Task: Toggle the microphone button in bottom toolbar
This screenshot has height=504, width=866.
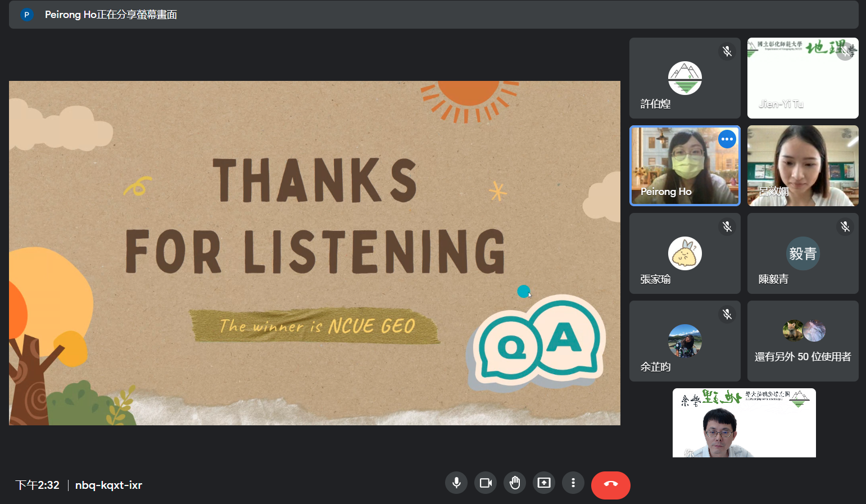Action: pyautogui.click(x=456, y=483)
